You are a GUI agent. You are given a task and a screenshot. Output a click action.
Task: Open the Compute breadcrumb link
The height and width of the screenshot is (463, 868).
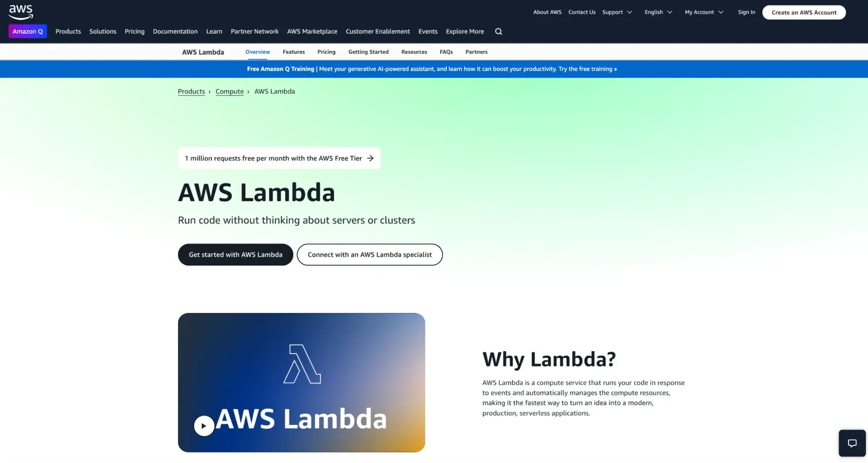tap(229, 91)
